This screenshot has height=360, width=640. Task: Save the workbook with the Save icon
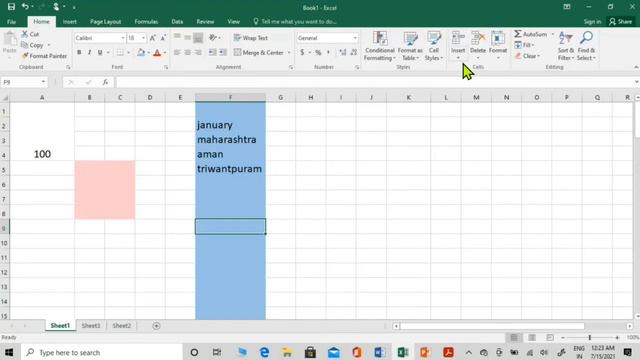coord(11,7)
